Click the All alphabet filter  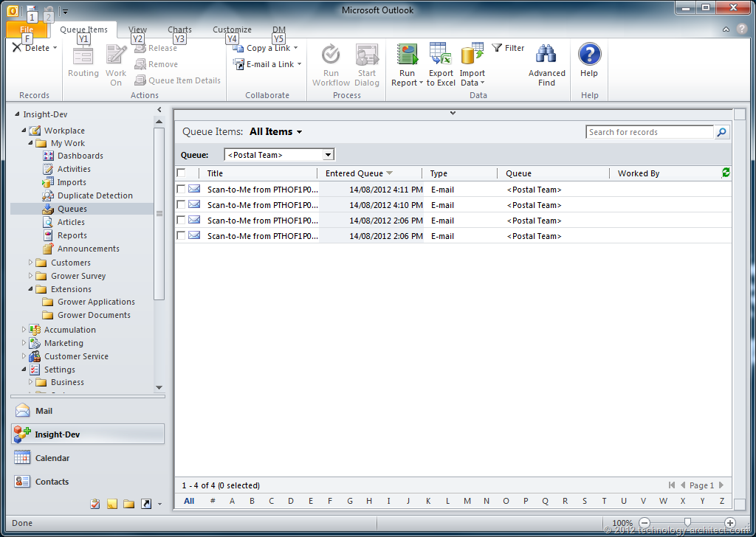189,501
